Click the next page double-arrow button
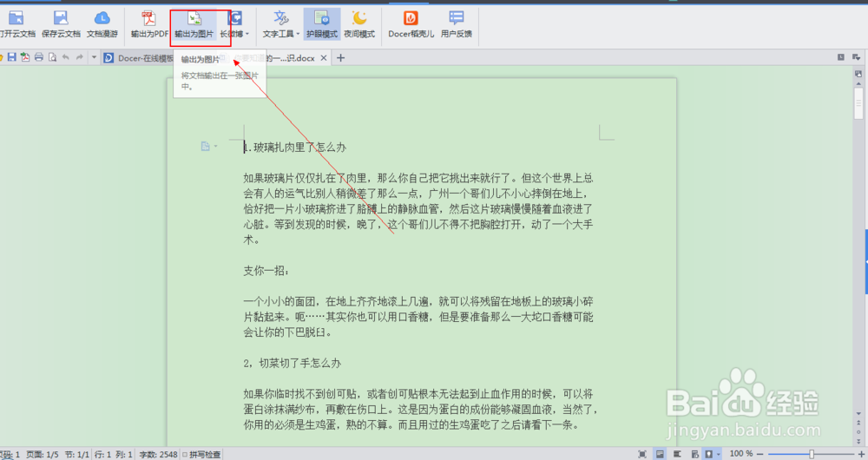 (x=858, y=441)
